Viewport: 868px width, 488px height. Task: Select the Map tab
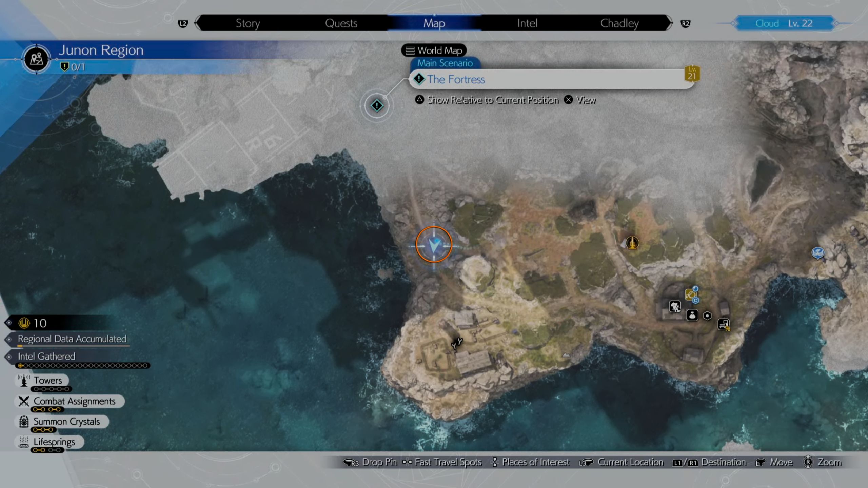[434, 23]
